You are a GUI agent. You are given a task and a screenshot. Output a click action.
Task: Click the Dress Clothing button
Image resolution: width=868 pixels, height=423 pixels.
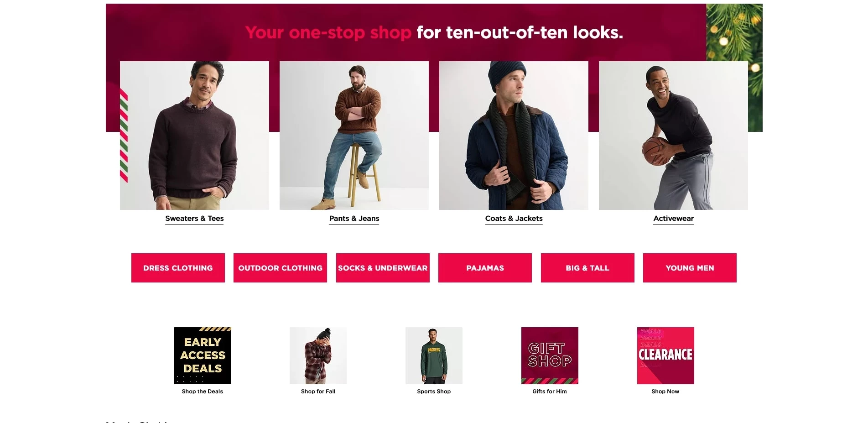(x=178, y=268)
